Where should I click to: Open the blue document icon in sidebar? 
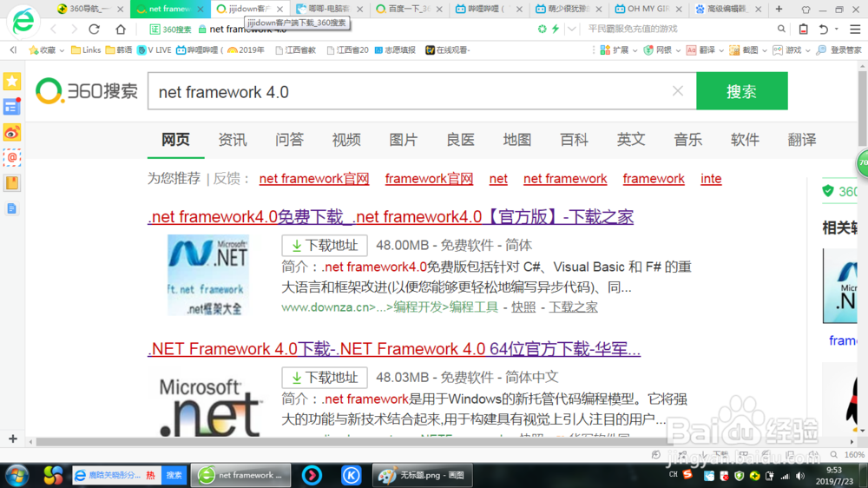tap(11, 208)
